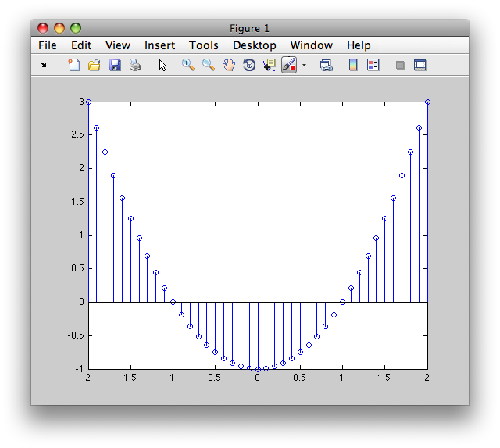Open a file with the folder icon
The height and width of the screenshot is (448, 500).
pos(95,65)
